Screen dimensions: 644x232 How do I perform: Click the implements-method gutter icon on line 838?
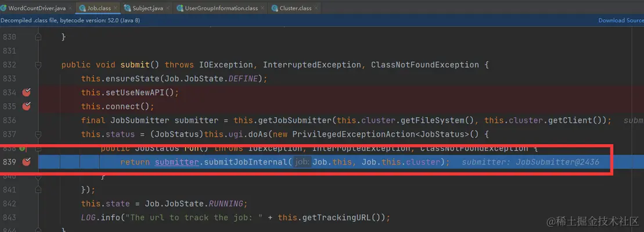(23, 148)
